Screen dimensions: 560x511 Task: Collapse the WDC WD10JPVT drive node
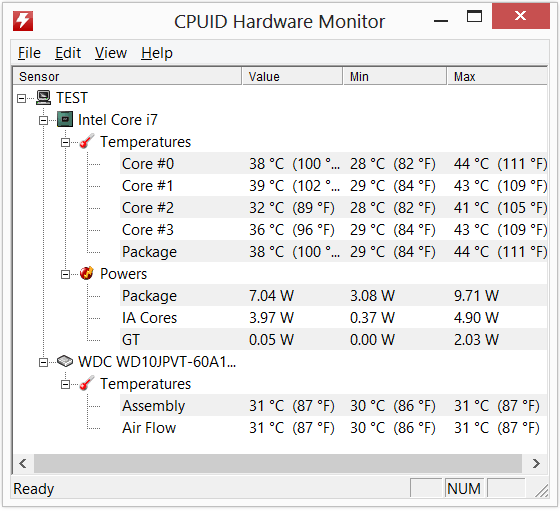tap(43, 362)
